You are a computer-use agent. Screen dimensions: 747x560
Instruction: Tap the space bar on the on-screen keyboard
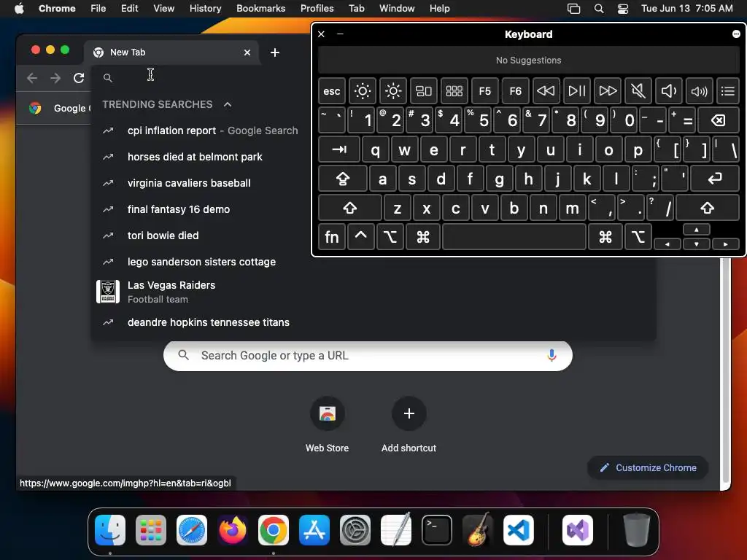tap(514, 237)
